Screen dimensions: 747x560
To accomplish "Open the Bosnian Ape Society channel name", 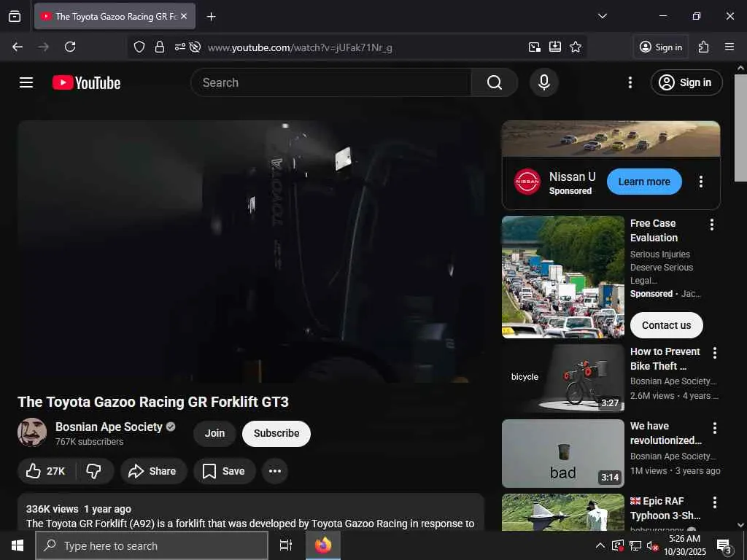I will [x=109, y=427].
